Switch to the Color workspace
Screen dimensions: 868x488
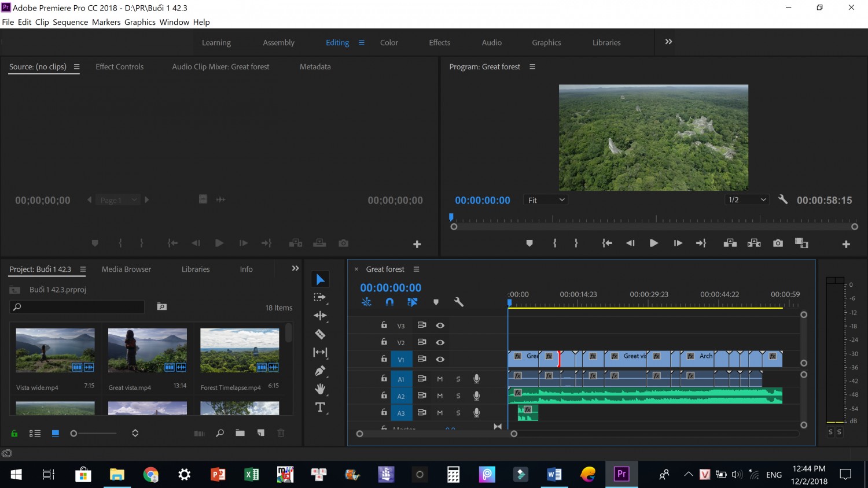[x=389, y=42]
